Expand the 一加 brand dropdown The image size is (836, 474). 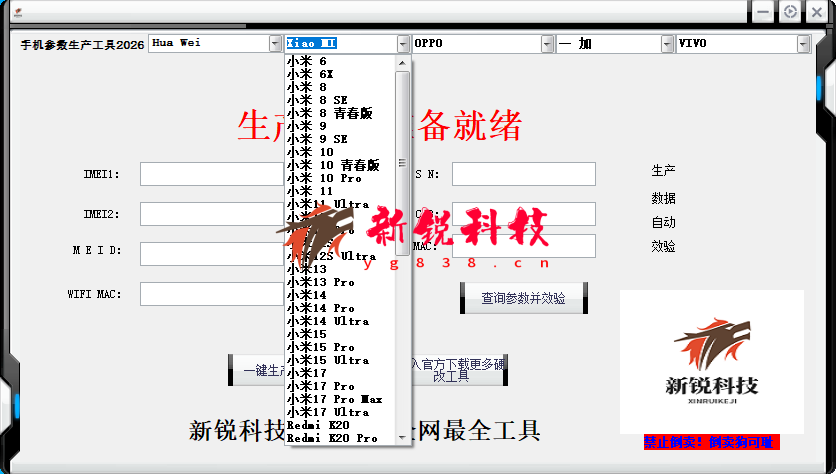[667, 44]
